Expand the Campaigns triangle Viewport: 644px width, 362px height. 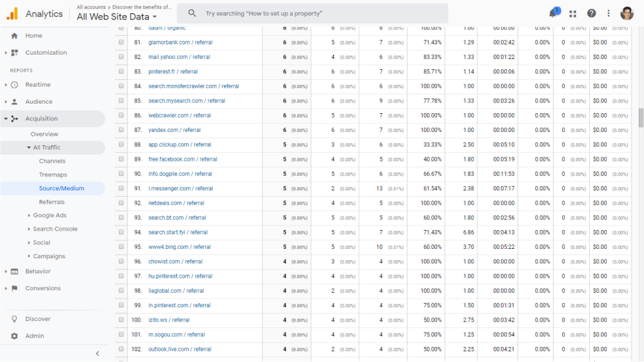pyautogui.click(x=29, y=256)
